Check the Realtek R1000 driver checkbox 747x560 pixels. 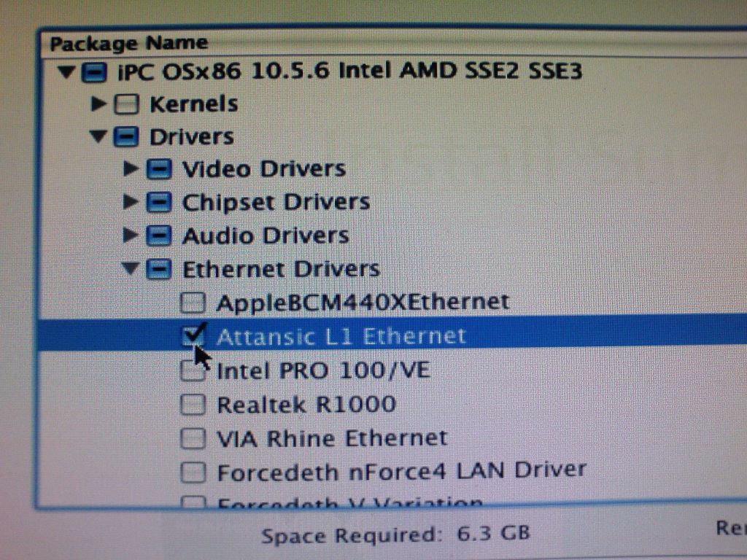(193, 405)
